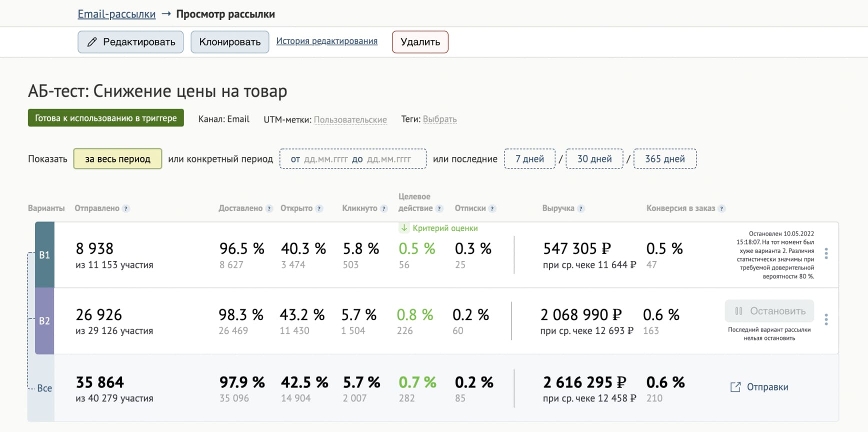Show statistics for last 7 дней
Image resolution: width=868 pixels, height=432 pixels.
click(x=529, y=159)
